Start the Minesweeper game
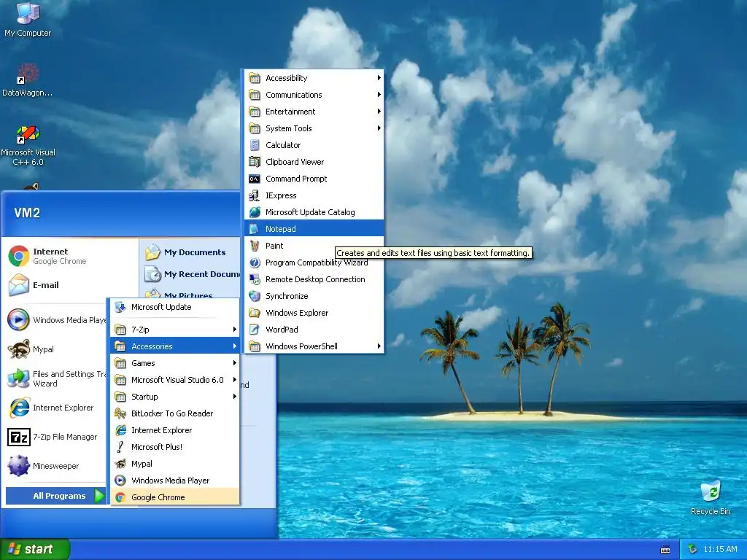 pyautogui.click(x=55, y=466)
